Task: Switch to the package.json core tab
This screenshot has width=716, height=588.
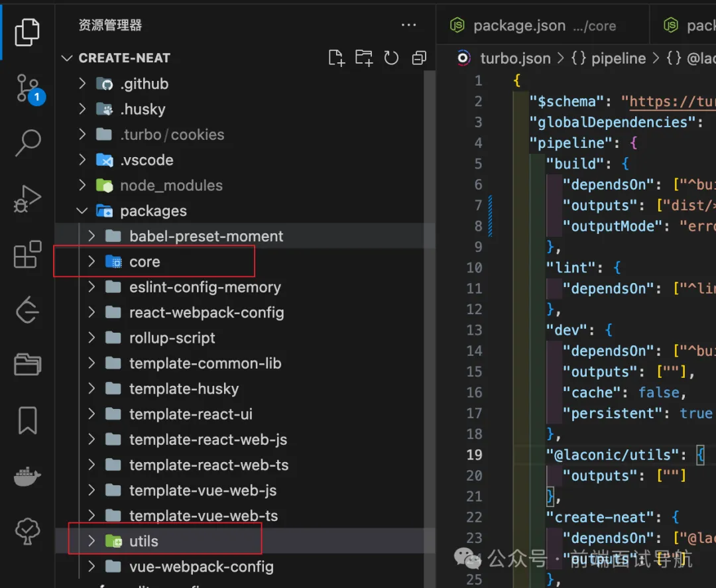Action: (533, 26)
